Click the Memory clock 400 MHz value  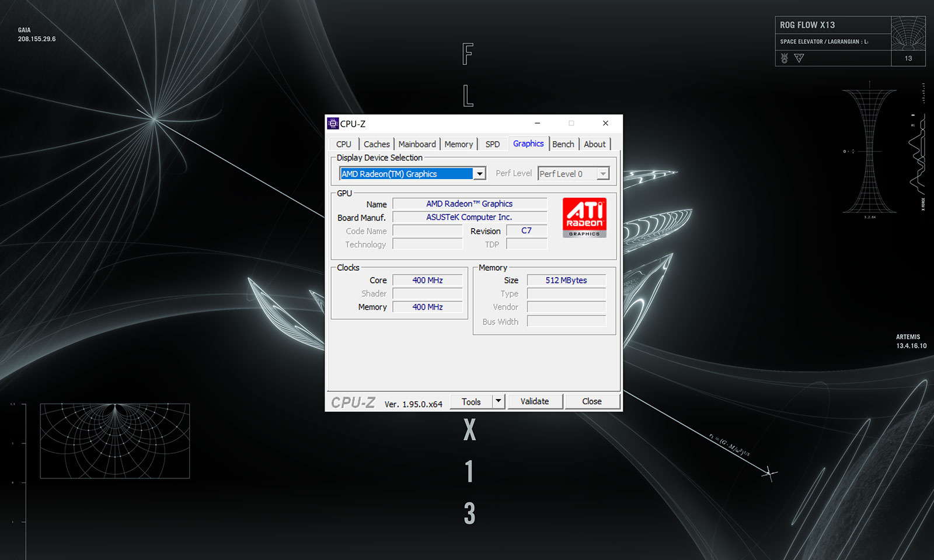(428, 307)
